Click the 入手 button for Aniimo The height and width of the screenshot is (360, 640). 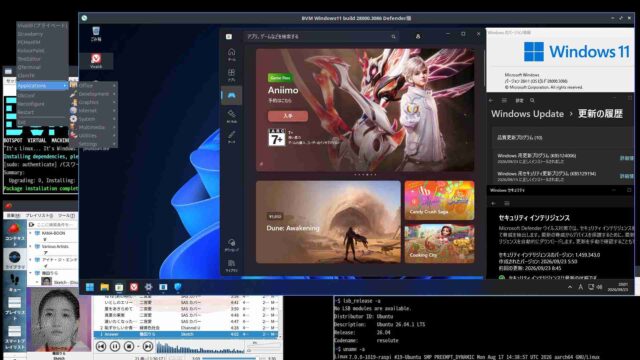[288, 116]
